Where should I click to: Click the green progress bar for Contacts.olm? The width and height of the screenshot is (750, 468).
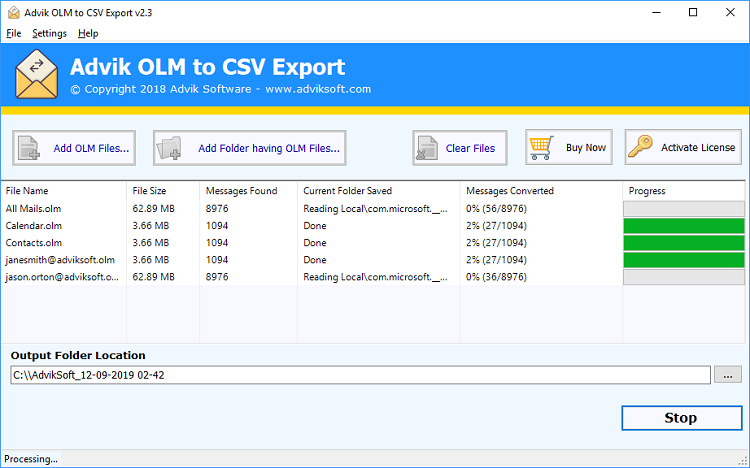pos(684,243)
